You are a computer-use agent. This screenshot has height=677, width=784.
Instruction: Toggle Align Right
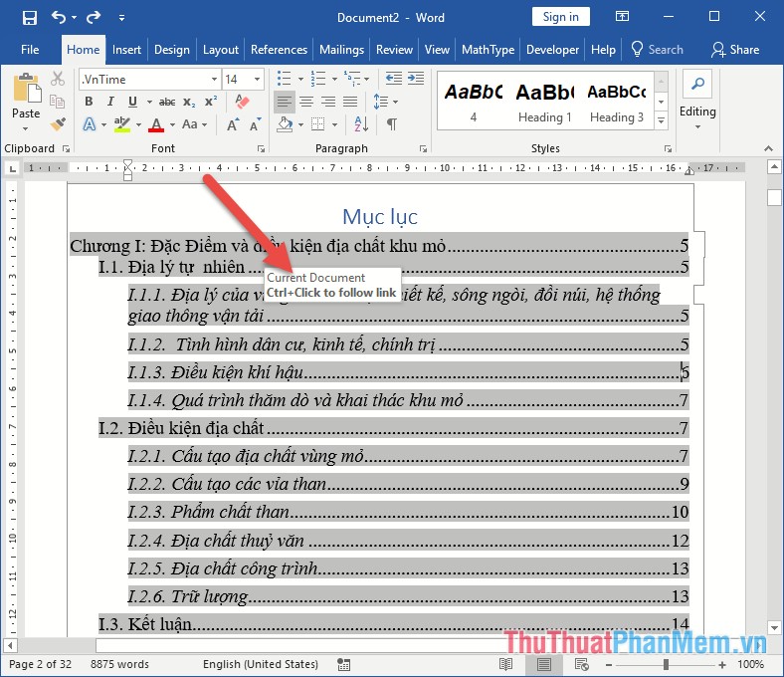(x=328, y=103)
